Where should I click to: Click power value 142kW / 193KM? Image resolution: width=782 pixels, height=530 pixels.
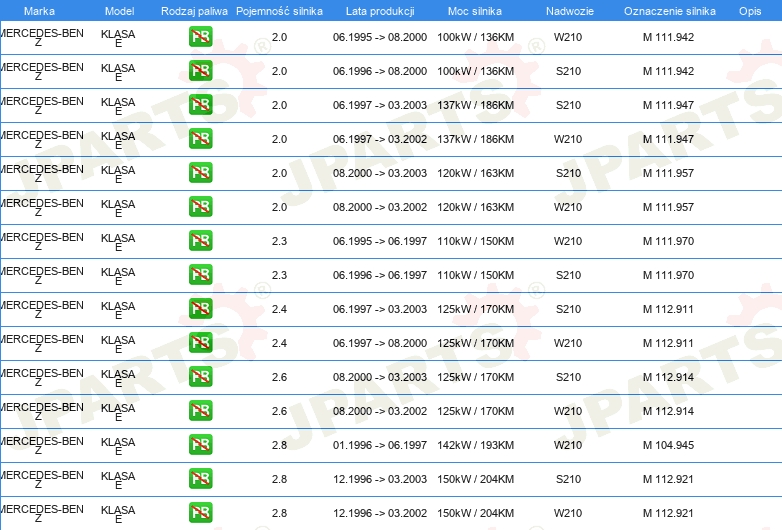point(476,445)
